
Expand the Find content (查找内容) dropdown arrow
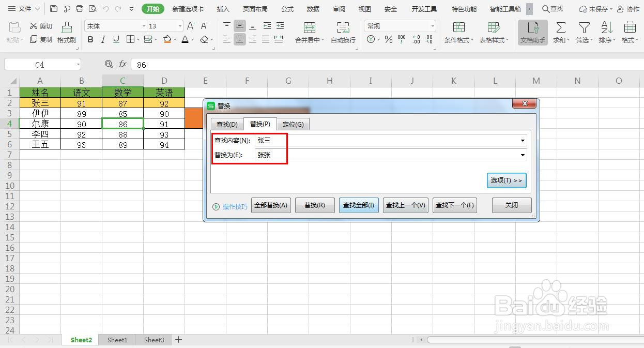[x=523, y=141]
